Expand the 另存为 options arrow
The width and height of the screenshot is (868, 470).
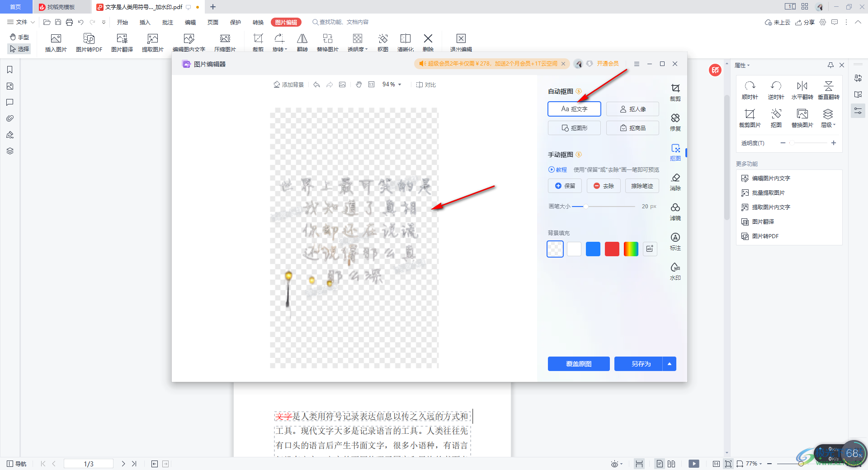pos(670,364)
